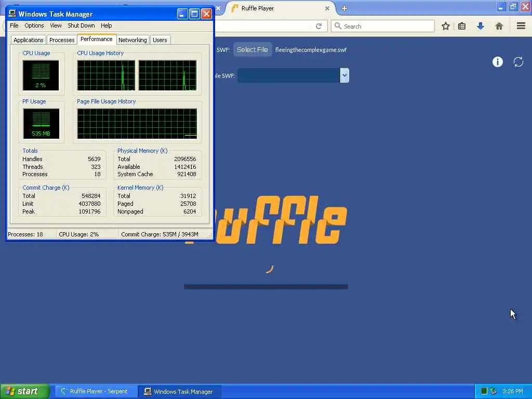Click the Task Manager title bar icon

[12, 14]
